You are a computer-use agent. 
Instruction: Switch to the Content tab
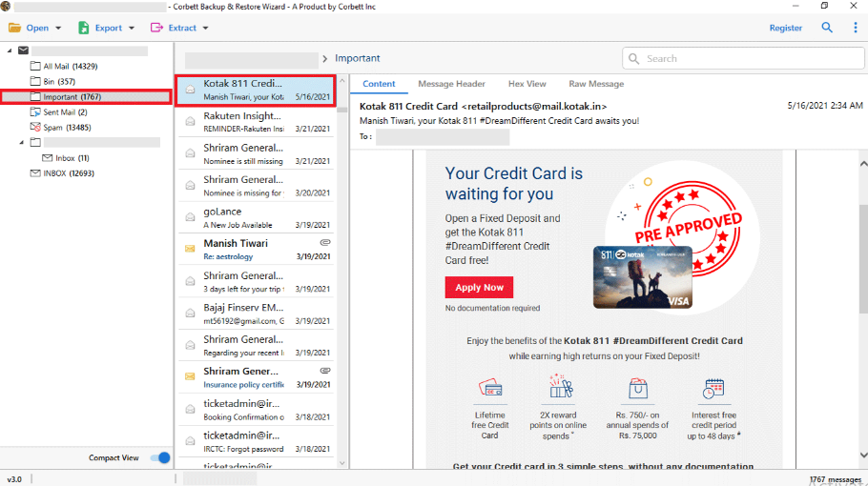379,84
